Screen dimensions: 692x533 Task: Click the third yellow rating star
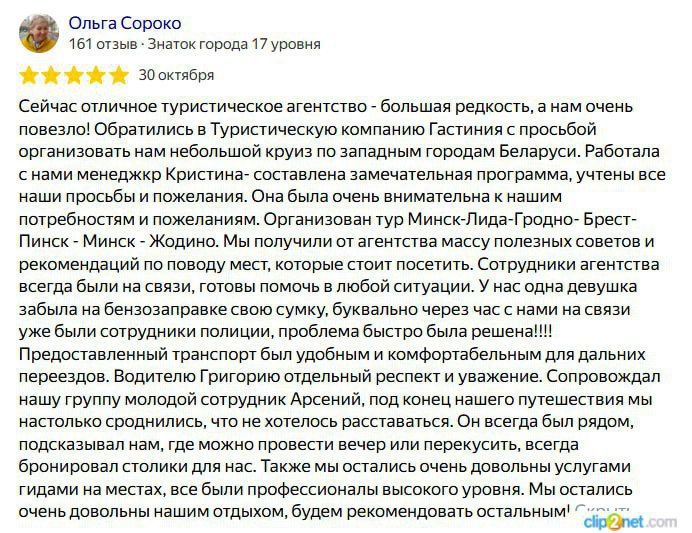(x=74, y=75)
